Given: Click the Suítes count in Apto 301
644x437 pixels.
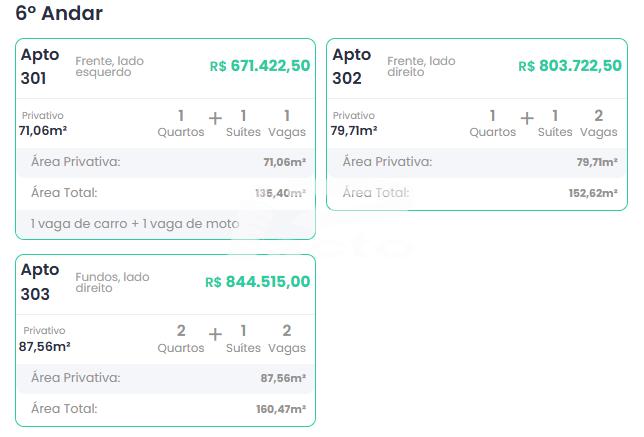Looking at the screenshot, I should click(243, 123).
